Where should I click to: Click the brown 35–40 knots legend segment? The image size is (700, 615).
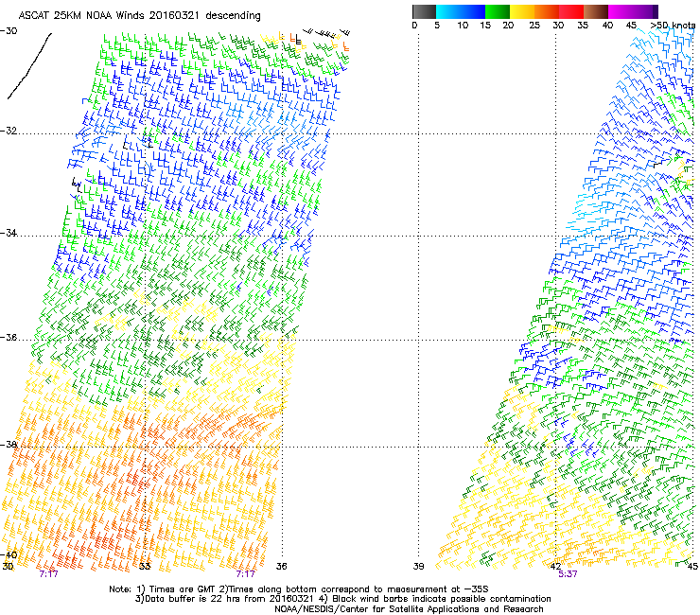click(596, 11)
